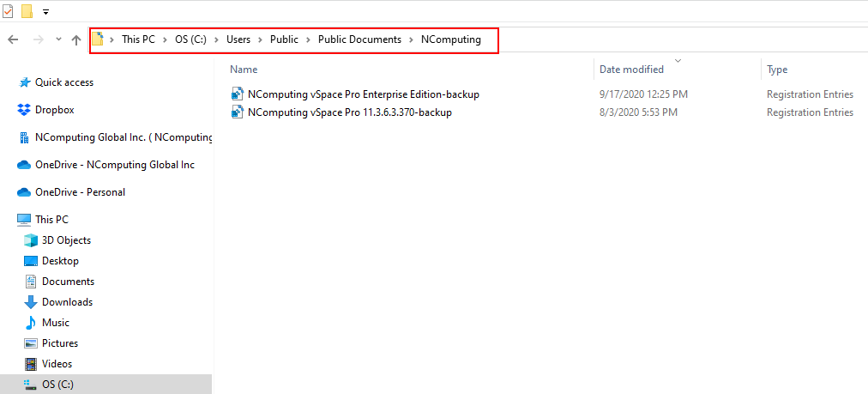The image size is (868, 394).
Task: Click the Dropbox logo icon
Action: [24, 110]
